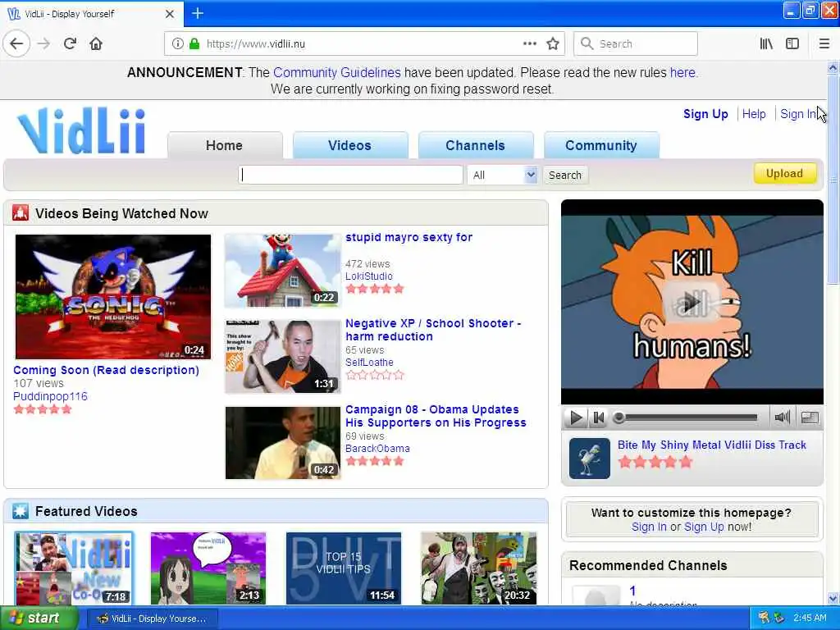This screenshot has width=840, height=630.
Task: Reload the page with the refresh icon
Action: 70,43
